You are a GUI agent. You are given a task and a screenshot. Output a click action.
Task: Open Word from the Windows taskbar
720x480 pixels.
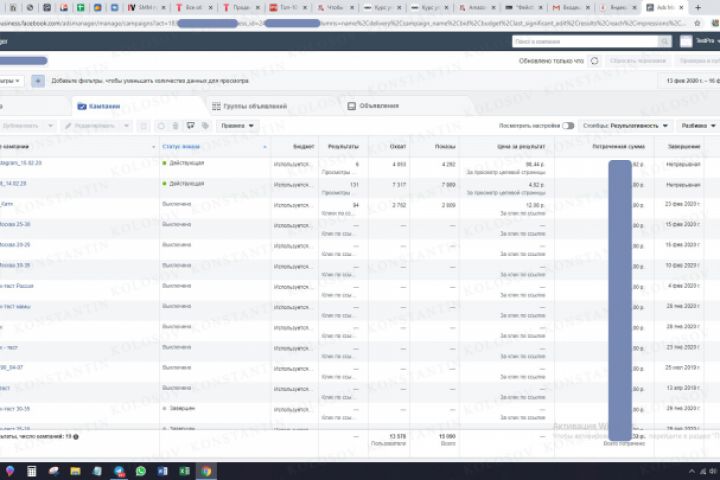163,471
